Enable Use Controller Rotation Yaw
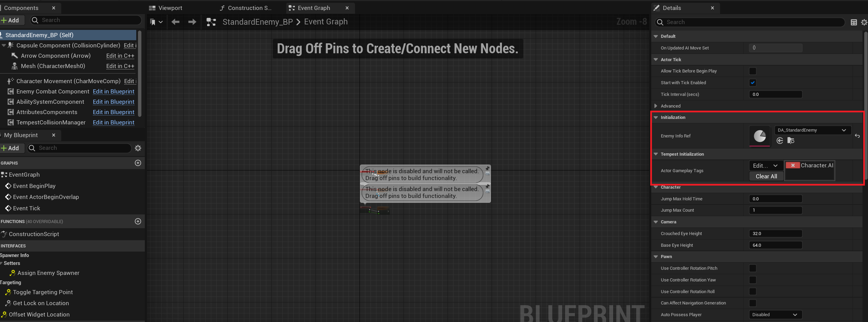This screenshot has width=868, height=322. point(753,280)
